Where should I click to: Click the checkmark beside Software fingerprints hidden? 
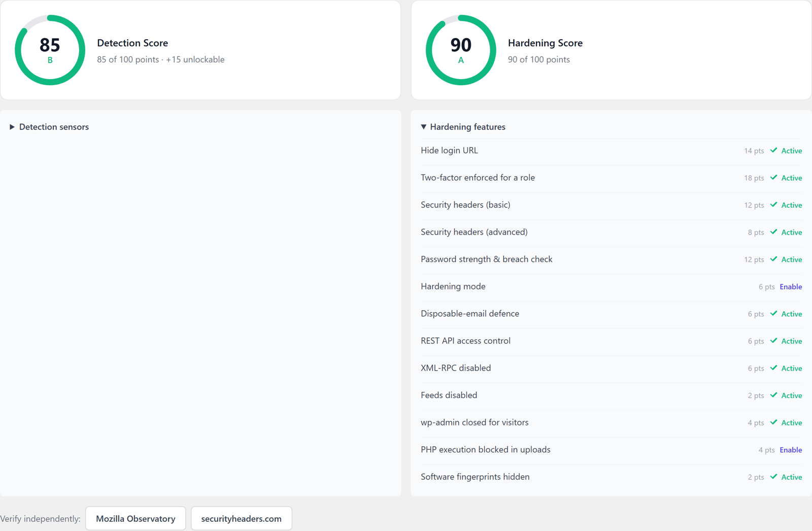773,477
